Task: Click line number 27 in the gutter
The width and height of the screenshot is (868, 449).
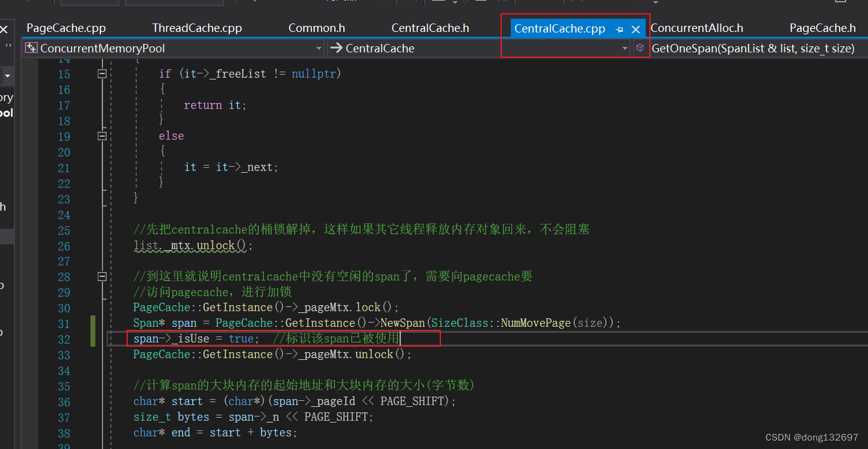Action: click(x=64, y=261)
